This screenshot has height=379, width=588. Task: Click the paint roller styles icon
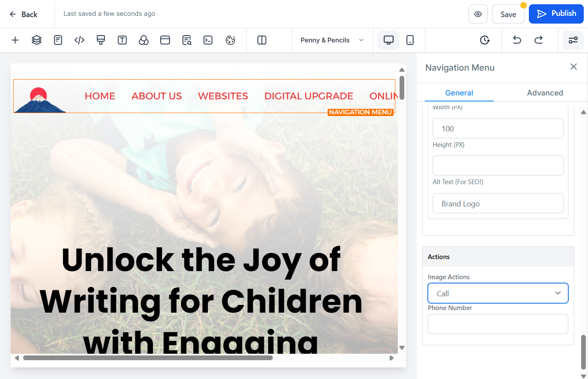coord(101,40)
